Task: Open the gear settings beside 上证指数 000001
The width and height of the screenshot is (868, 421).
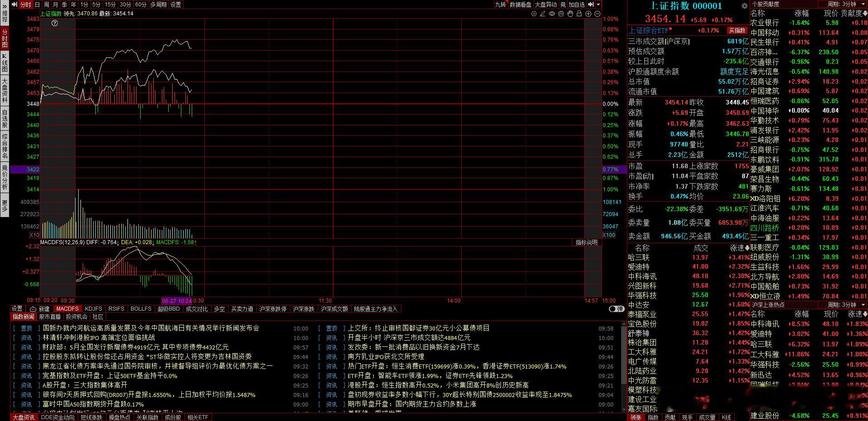Action: pos(744,6)
